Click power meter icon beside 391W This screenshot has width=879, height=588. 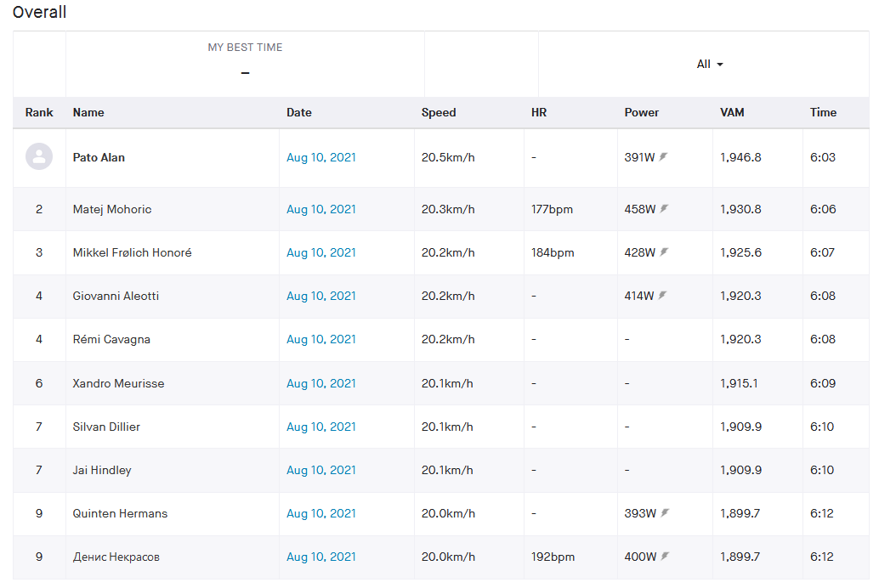tap(663, 157)
